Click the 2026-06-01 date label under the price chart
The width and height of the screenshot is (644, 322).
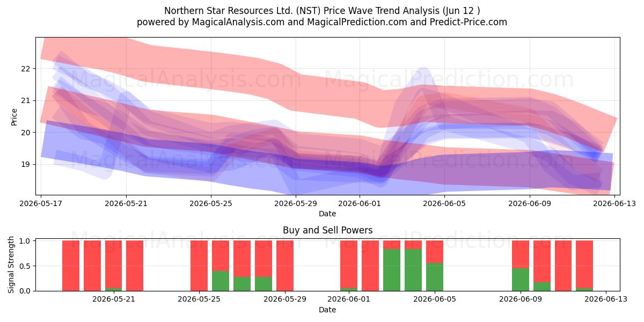click(360, 203)
